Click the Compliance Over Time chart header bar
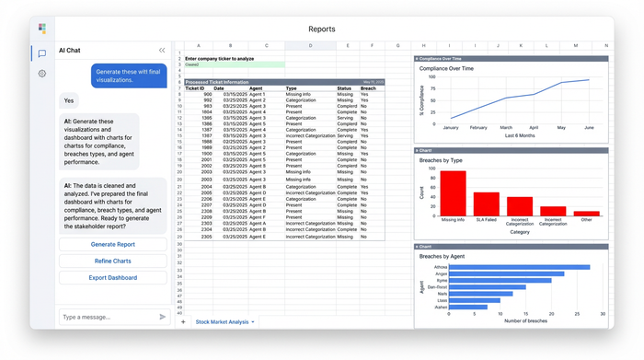The image size is (644, 360). point(512,59)
